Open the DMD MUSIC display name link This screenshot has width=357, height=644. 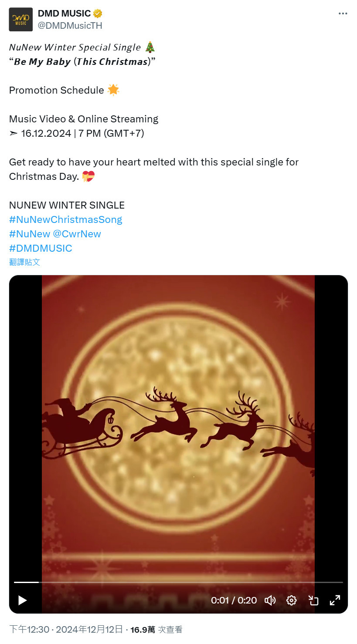64,13
